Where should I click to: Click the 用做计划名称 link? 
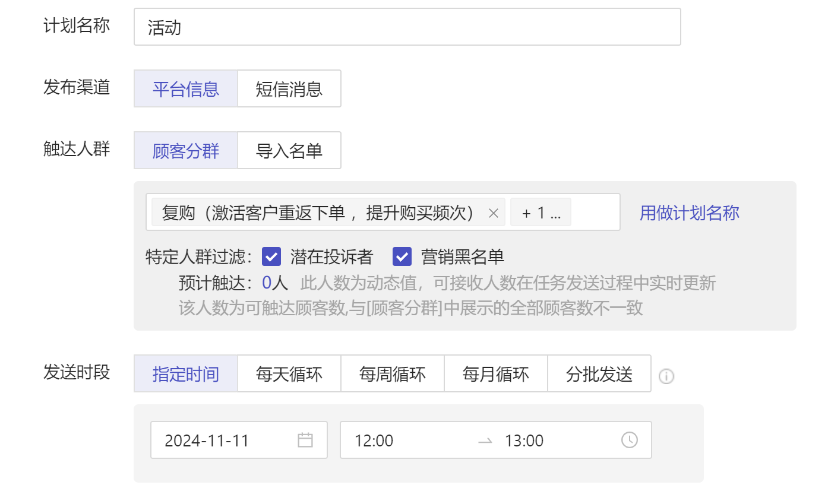click(x=690, y=213)
